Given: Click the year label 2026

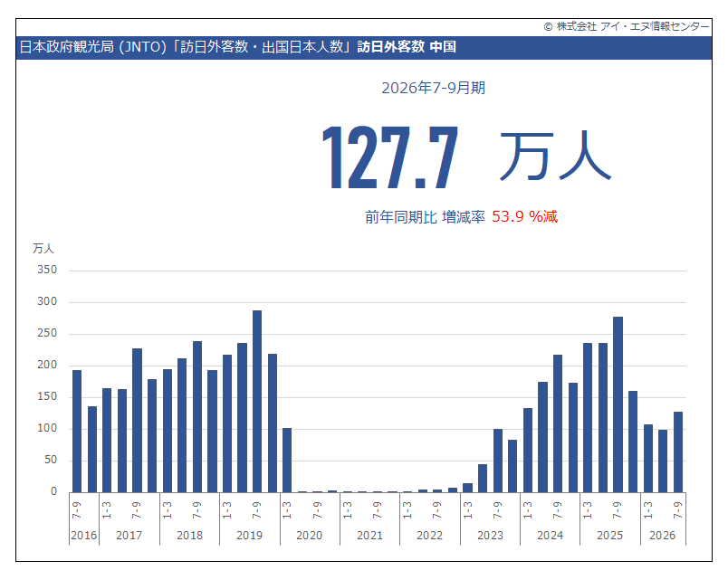Looking at the screenshot, I should pos(663,536).
